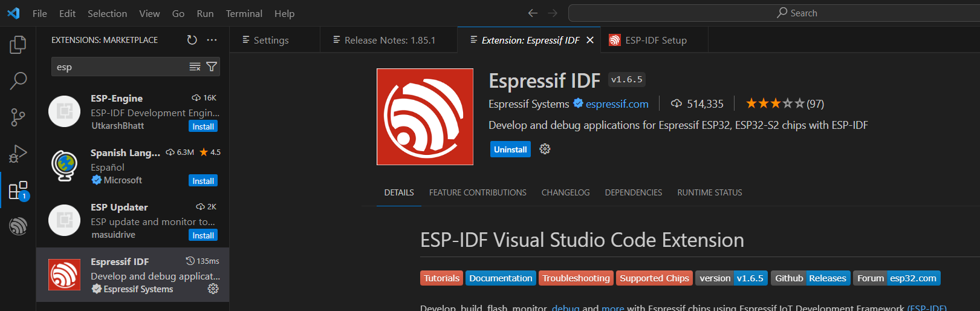Viewport: 980px width, 311px height.
Task: Open the extension filter options
Action: (212, 67)
